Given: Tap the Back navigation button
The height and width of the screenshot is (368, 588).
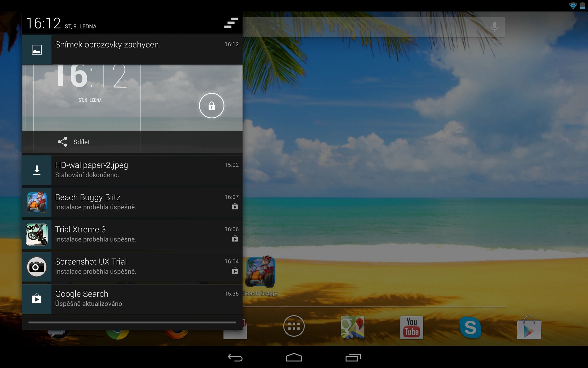Looking at the screenshot, I should coord(235,358).
